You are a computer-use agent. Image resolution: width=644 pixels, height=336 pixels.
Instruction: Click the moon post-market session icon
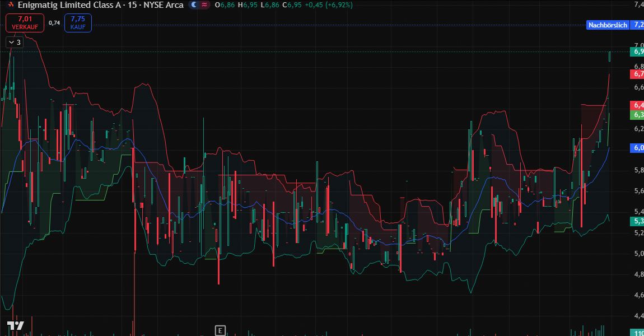[194, 5]
